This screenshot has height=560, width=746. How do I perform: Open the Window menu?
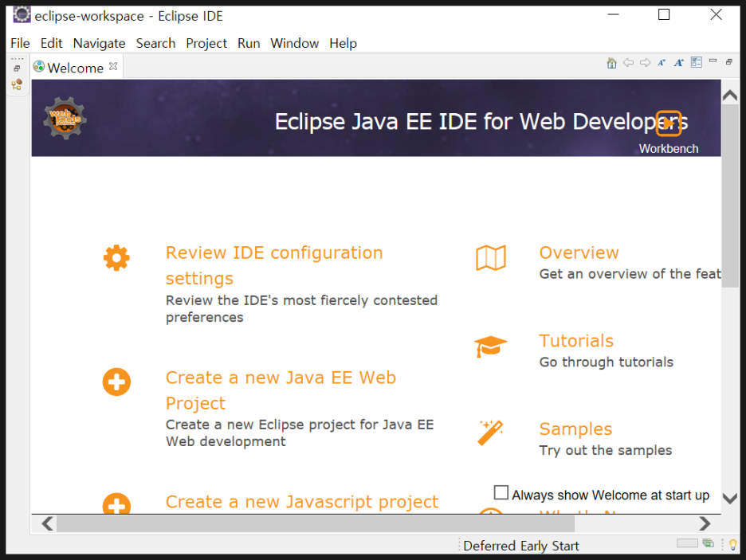295,43
